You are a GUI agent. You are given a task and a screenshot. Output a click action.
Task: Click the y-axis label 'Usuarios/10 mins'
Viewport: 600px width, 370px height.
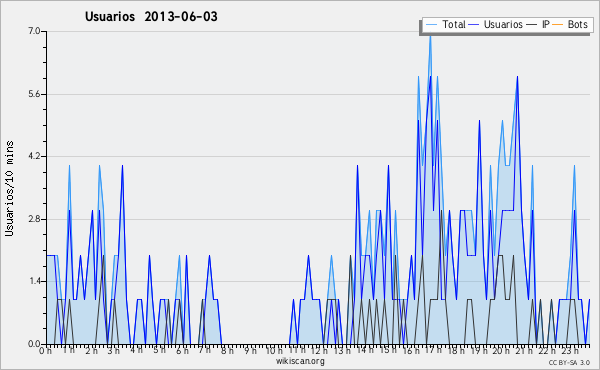9,189
